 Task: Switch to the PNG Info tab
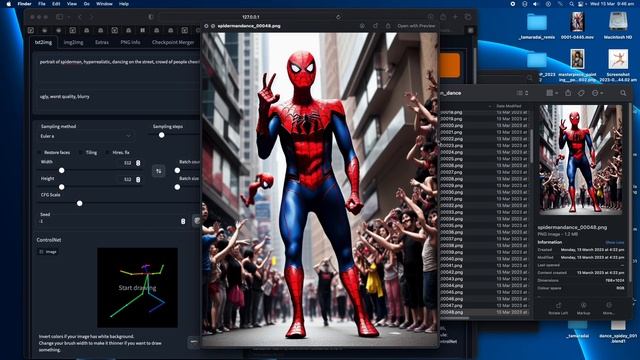click(x=130, y=42)
